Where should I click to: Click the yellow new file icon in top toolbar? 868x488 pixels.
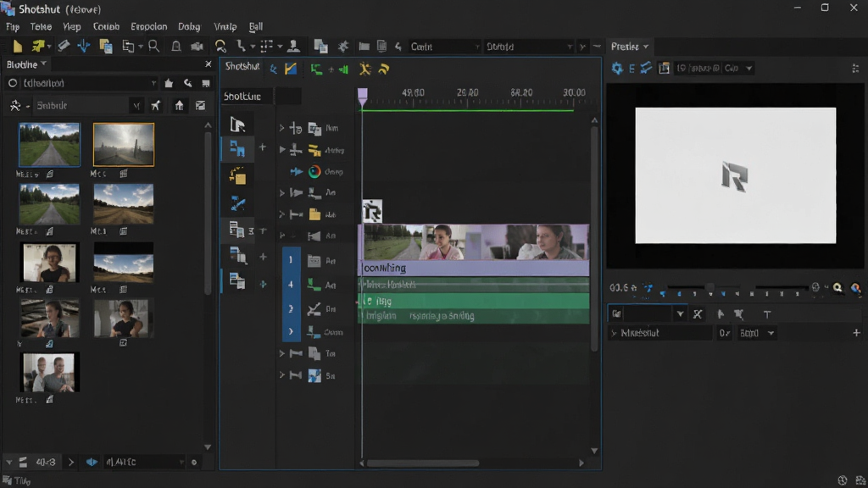tap(17, 47)
